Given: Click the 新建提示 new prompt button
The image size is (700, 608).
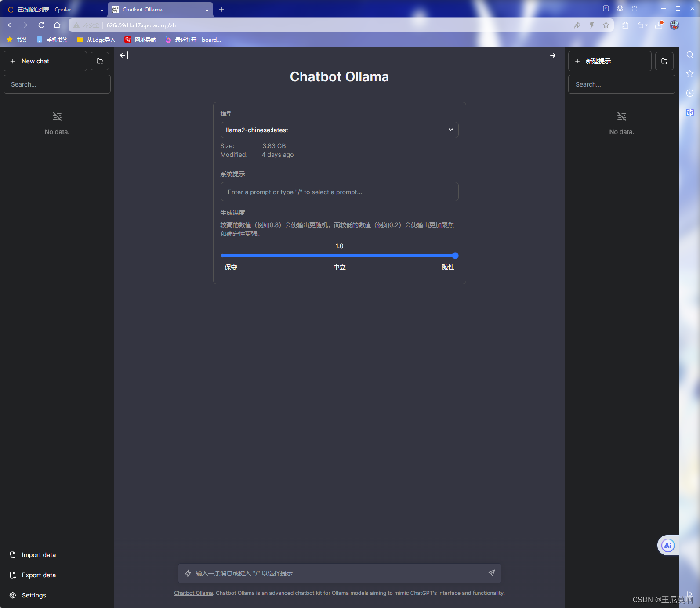Looking at the screenshot, I should coord(609,61).
